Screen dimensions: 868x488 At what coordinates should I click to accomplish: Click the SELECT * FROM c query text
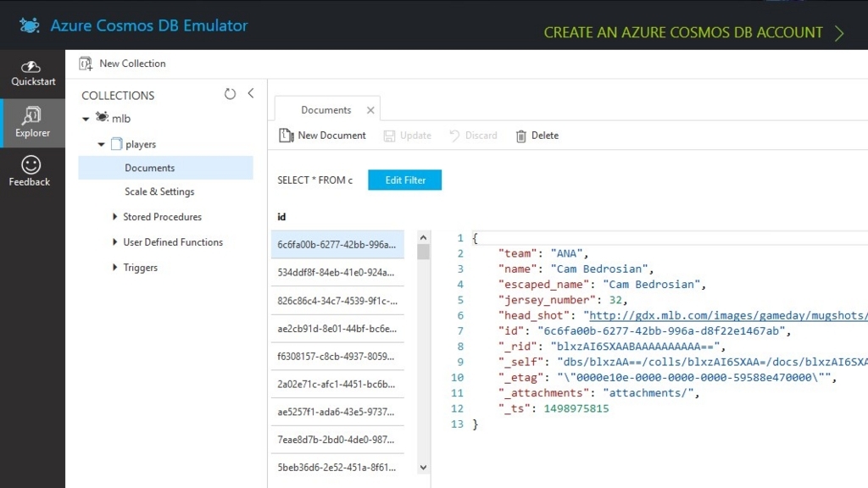tap(315, 180)
